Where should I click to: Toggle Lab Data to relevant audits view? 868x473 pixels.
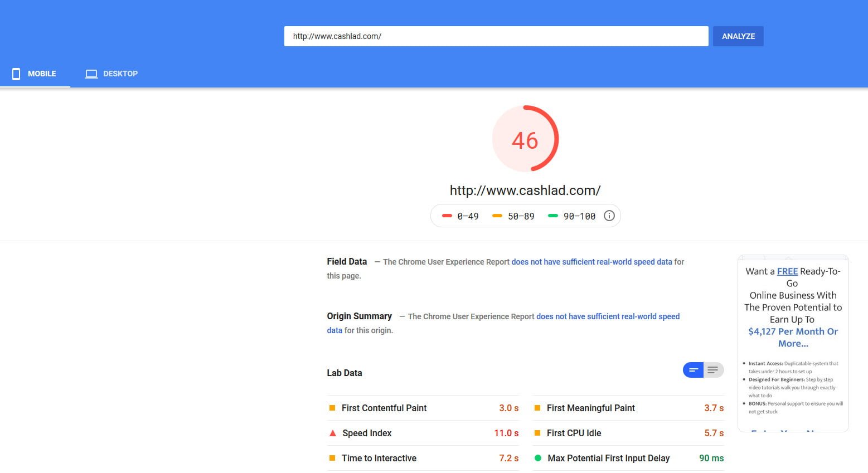coord(713,369)
